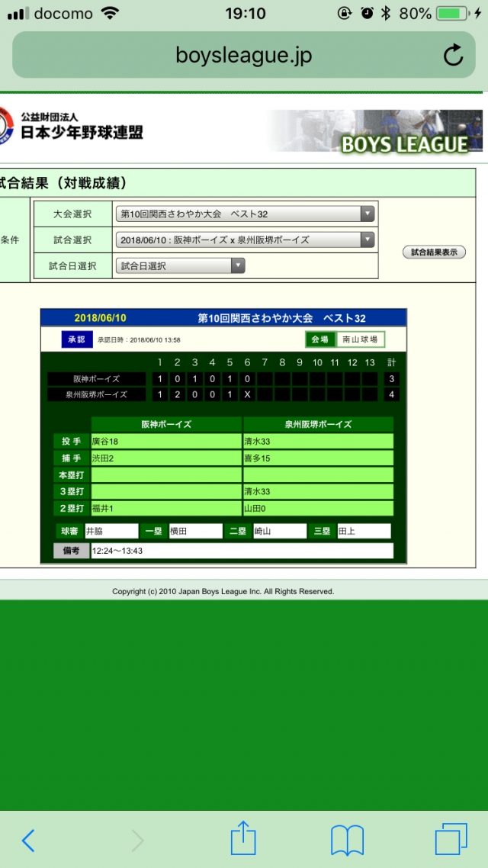
Task: Expand the 試合選択 match dropdown
Action: point(245,240)
